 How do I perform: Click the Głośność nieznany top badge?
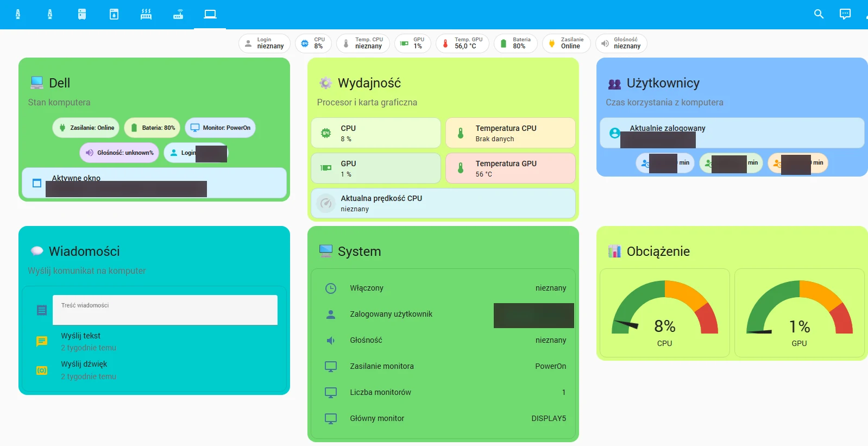[621, 43]
